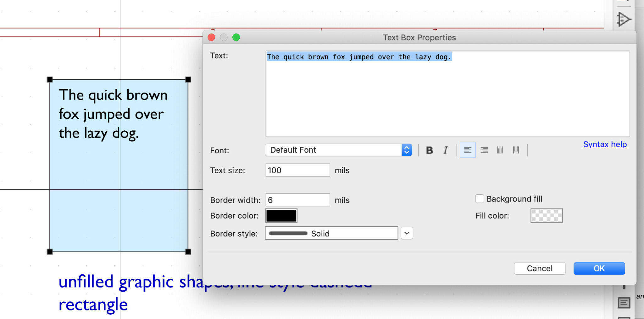Select the left text alignment icon
The height and width of the screenshot is (319, 644).
468,150
